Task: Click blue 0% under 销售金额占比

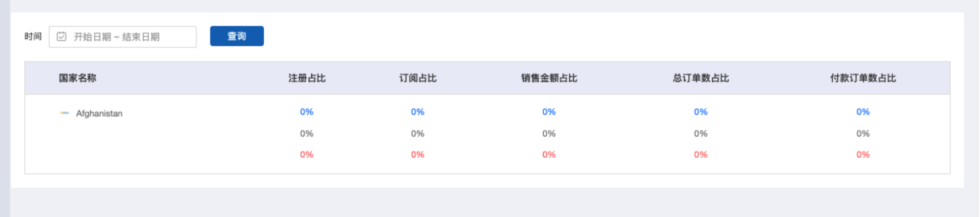Action: tap(549, 112)
